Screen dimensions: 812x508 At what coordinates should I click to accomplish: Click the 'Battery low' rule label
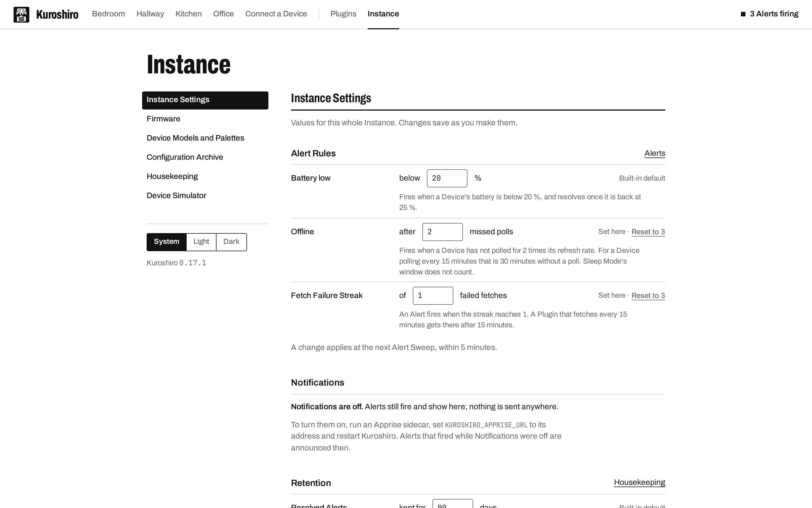311,178
